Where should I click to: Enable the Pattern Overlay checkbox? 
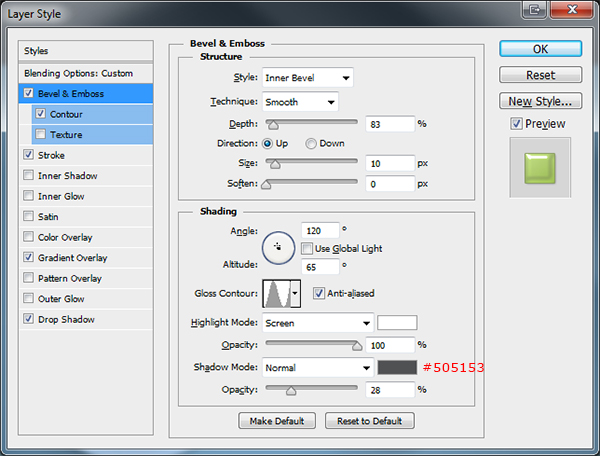coord(29,277)
